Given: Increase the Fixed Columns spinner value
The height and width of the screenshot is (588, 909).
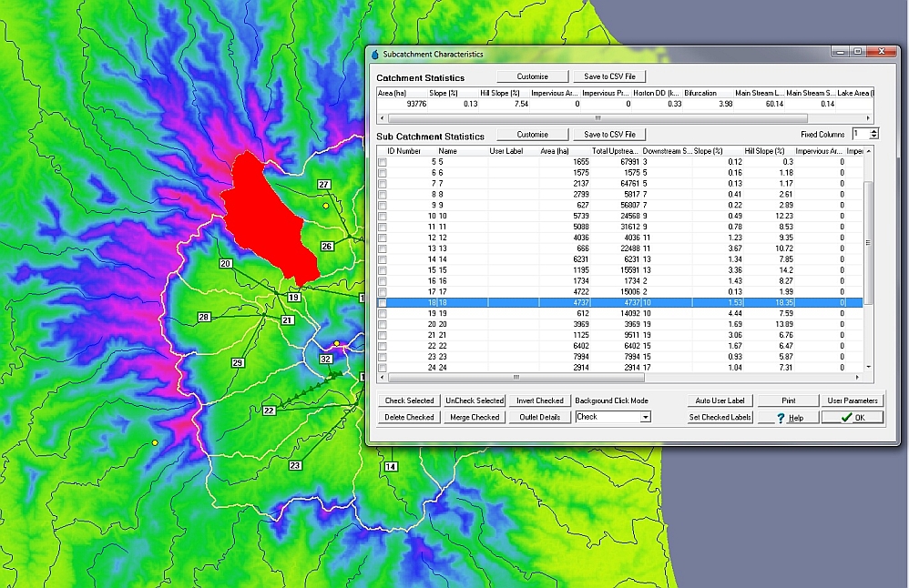Looking at the screenshot, I should pos(874,131).
